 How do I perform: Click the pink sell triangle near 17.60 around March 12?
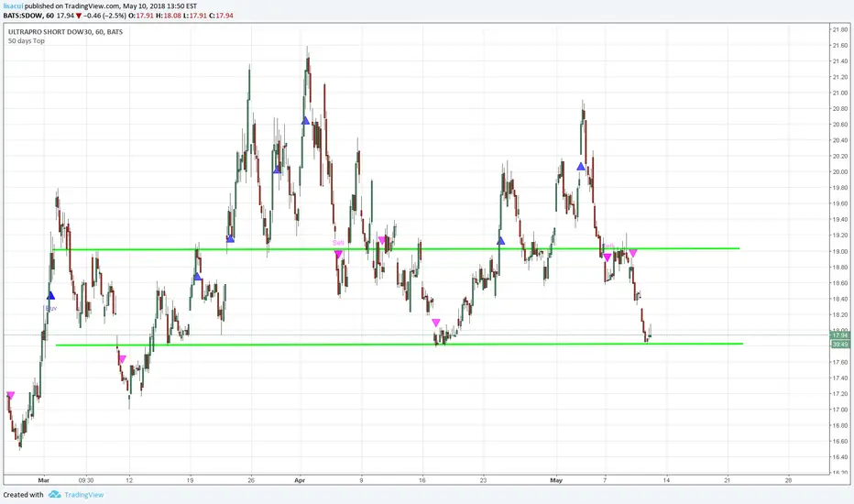pyautogui.click(x=122, y=359)
